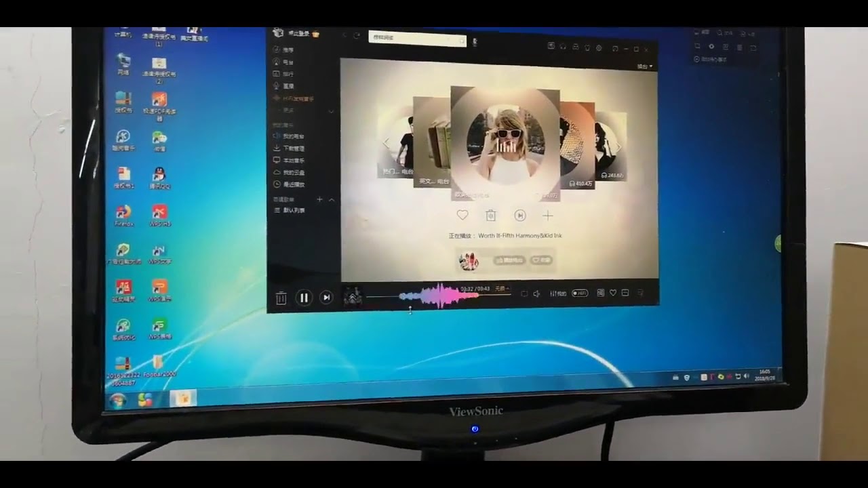868x488 pixels.
Task: Skip to next track in bottom bar
Action: click(x=326, y=297)
